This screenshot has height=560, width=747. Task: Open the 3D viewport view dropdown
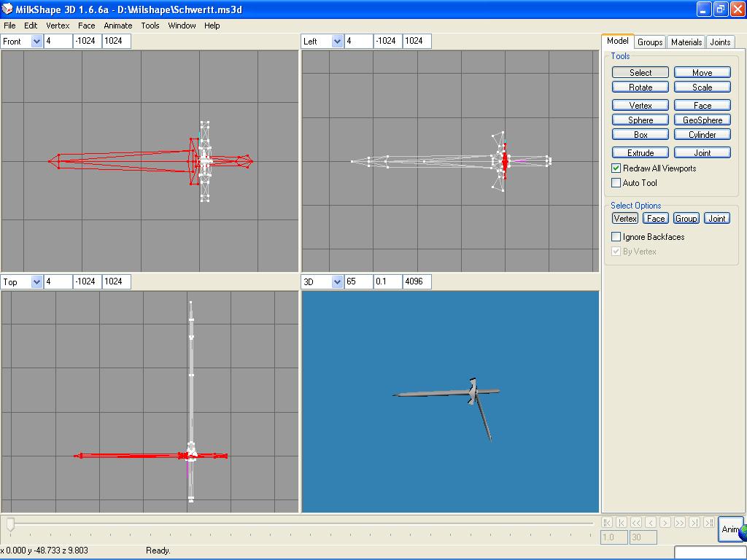click(337, 281)
